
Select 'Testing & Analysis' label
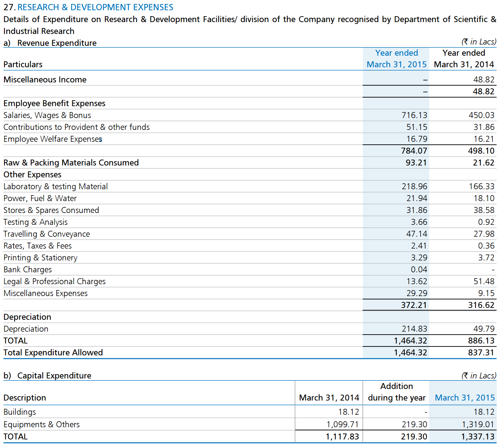coord(35,222)
